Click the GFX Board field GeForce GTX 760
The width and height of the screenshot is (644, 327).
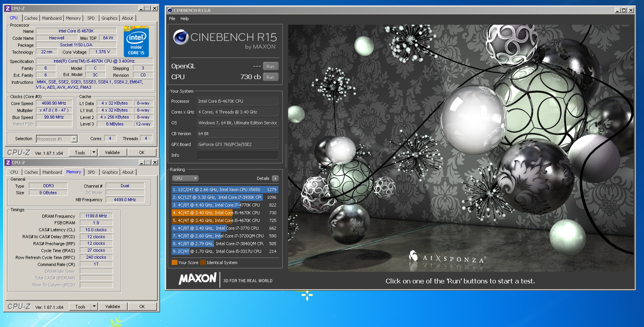coord(238,144)
